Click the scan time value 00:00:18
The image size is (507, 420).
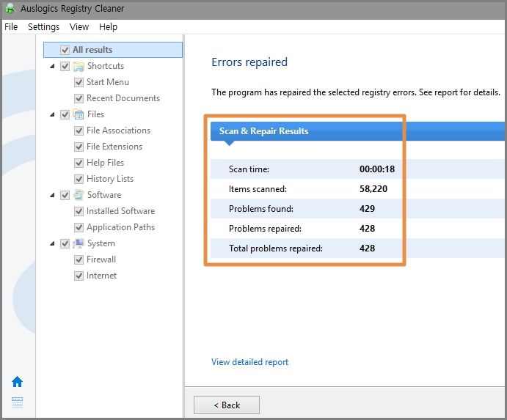pos(377,169)
